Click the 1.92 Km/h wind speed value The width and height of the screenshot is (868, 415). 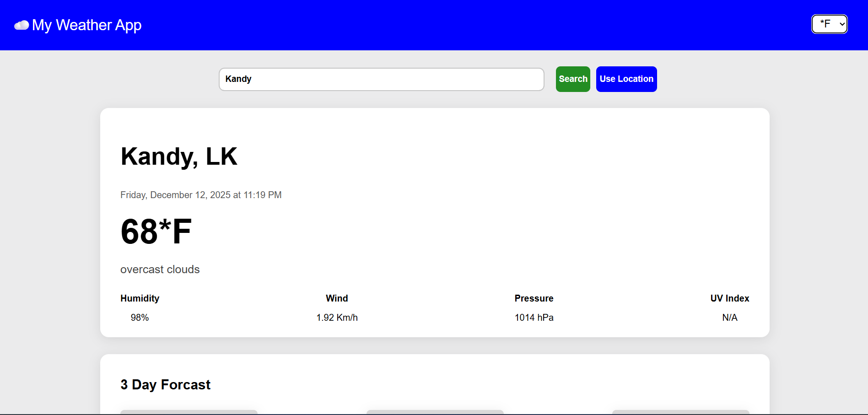tap(337, 318)
